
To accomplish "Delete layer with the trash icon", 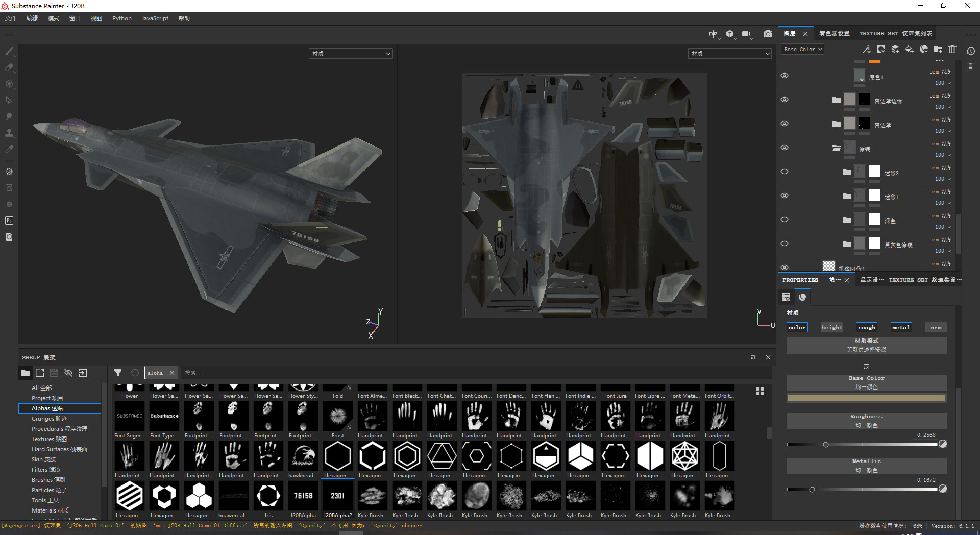I will [952, 49].
